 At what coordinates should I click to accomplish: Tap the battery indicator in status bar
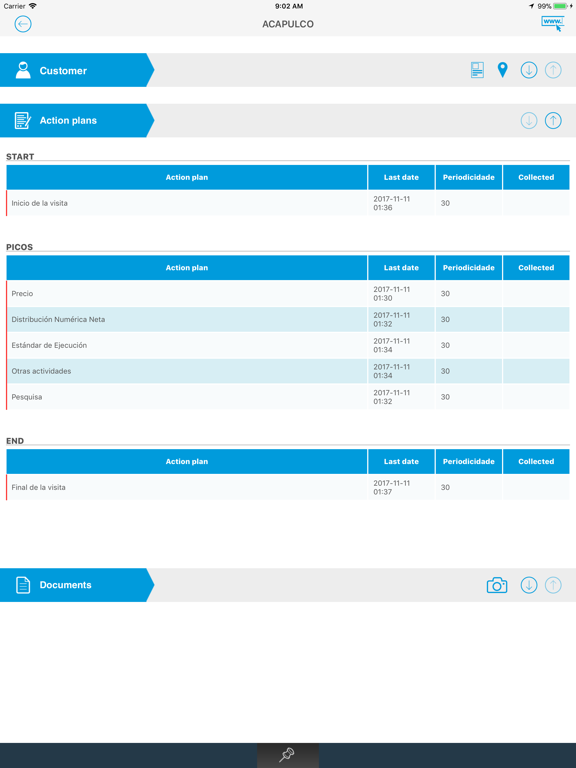click(x=561, y=6)
